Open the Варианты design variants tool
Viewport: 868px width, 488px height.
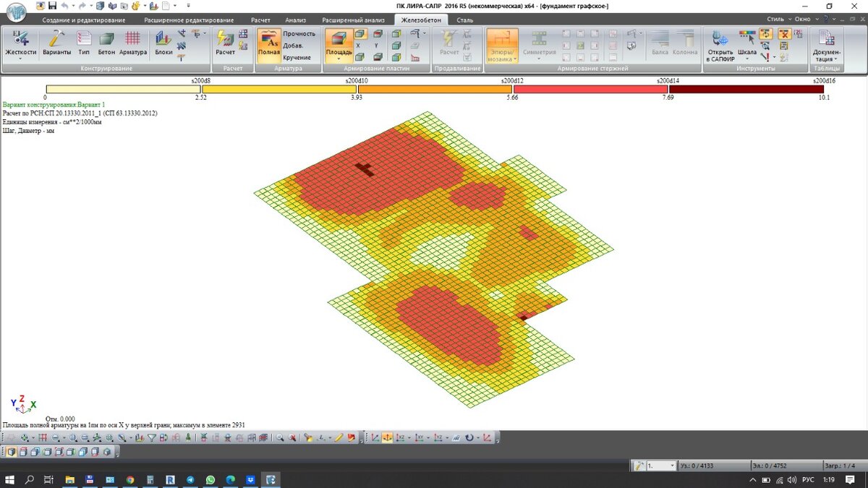[x=56, y=43]
